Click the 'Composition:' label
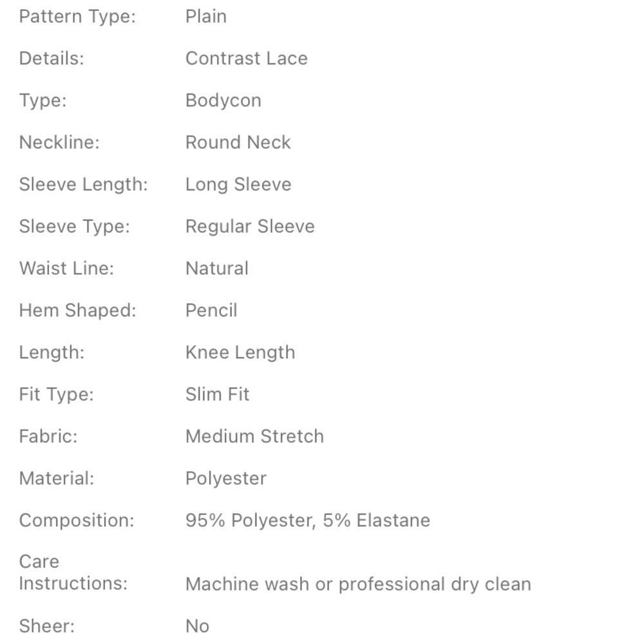The image size is (644, 644). pos(77,520)
